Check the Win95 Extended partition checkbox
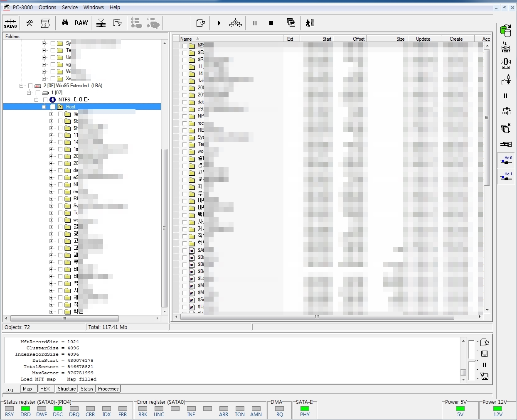Screen dimensions: 517x420 coord(30,86)
